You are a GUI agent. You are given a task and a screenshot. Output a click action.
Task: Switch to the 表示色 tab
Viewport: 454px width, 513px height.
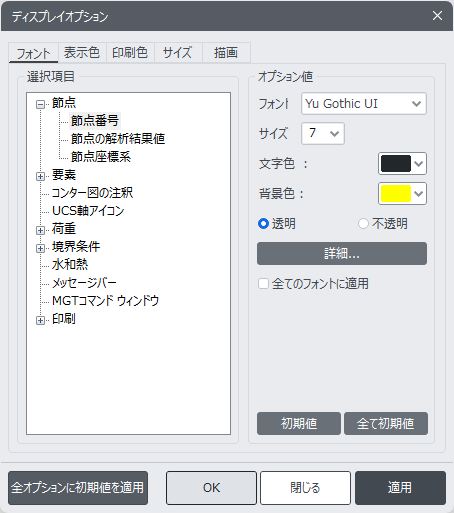coord(82,53)
